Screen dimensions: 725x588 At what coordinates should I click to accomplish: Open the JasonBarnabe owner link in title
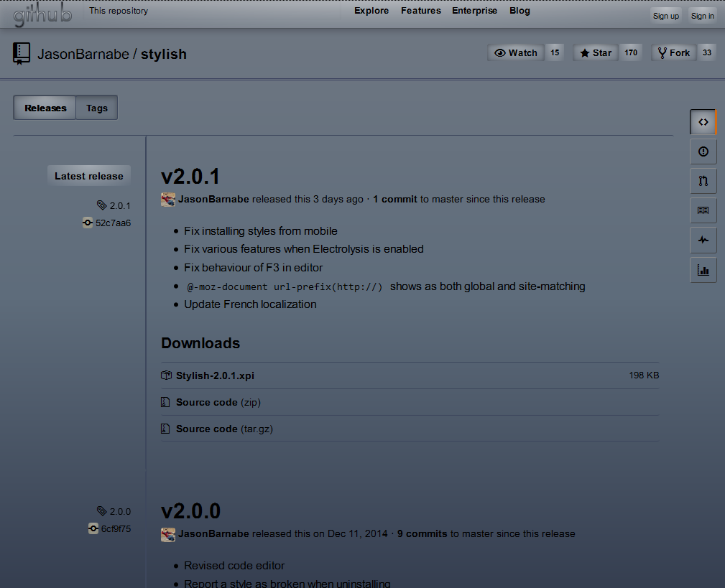pyautogui.click(x=83, y=54)
